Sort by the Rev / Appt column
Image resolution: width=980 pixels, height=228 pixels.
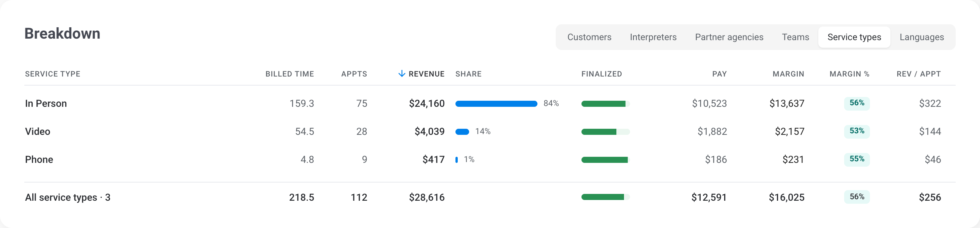[919, 74]
